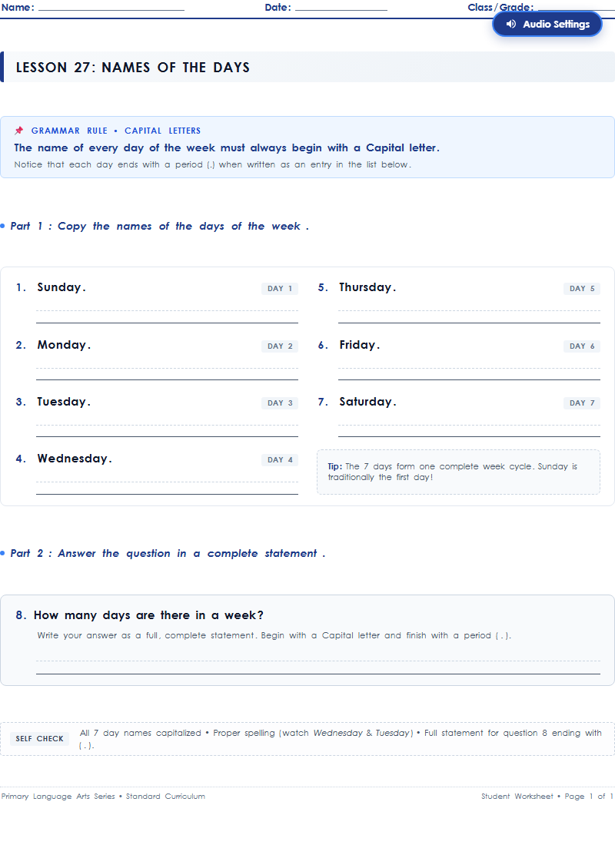
Task: Click the answer line for question 8
Action: coord(318,668)
